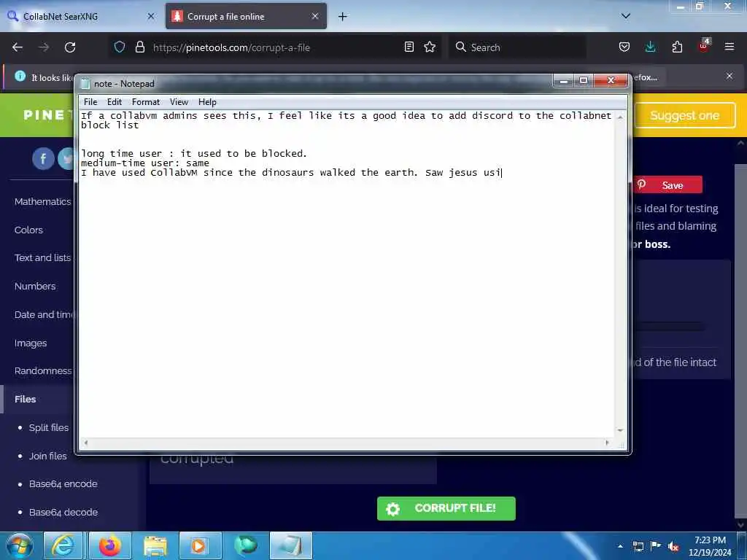Open the Pocket save icon
This screenshot has height=560, width=747.
[624, 47]
